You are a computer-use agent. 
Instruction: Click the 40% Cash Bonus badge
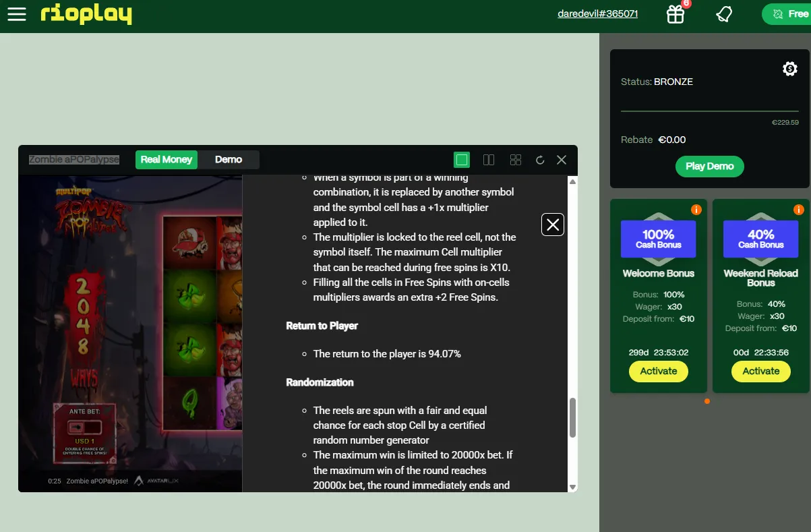761,238
